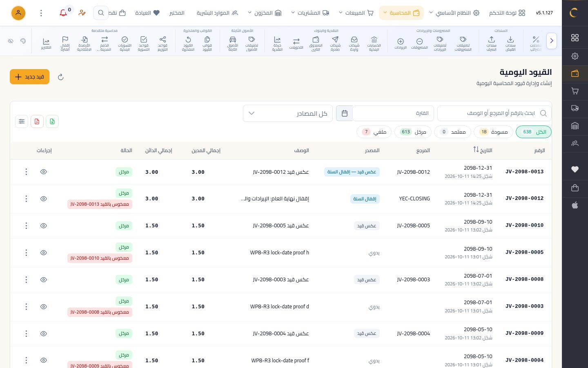The height and width of the screenshot is (368, 588).
Task: Filter by ملغي cancelled tab
Action: click(374, 132)
